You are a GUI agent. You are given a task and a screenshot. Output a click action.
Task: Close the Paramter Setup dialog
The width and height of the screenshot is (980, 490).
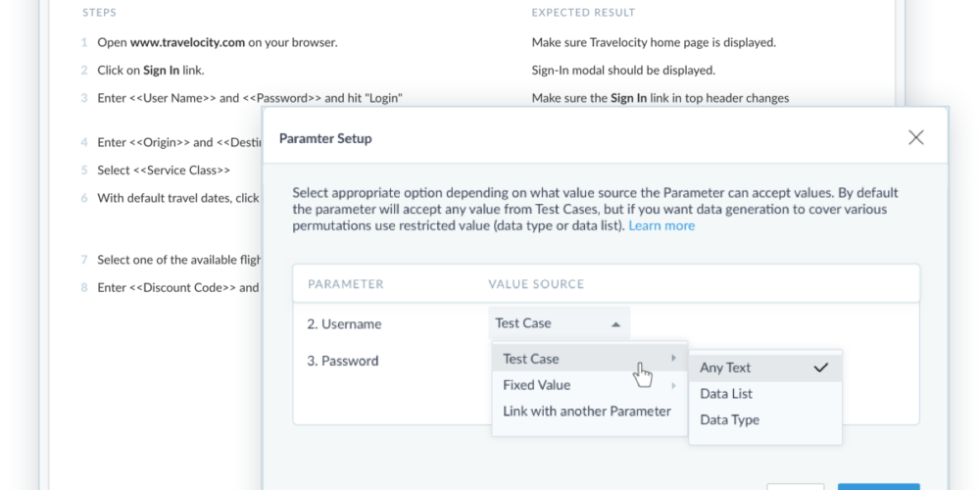915,138
